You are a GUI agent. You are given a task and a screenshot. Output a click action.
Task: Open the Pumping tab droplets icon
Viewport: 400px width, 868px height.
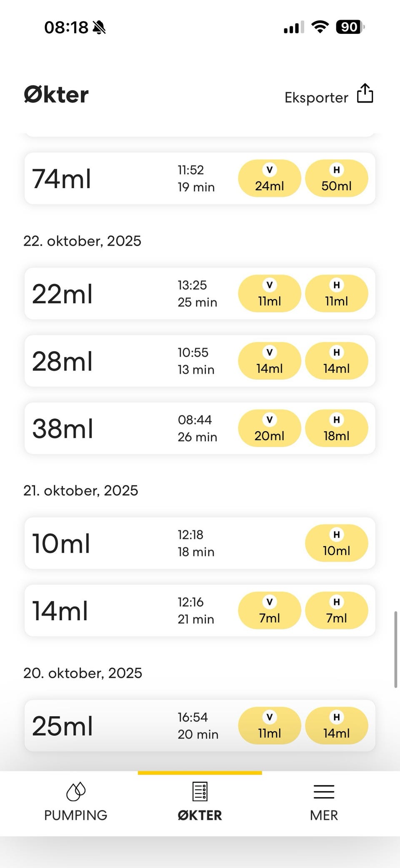(76, 791)
